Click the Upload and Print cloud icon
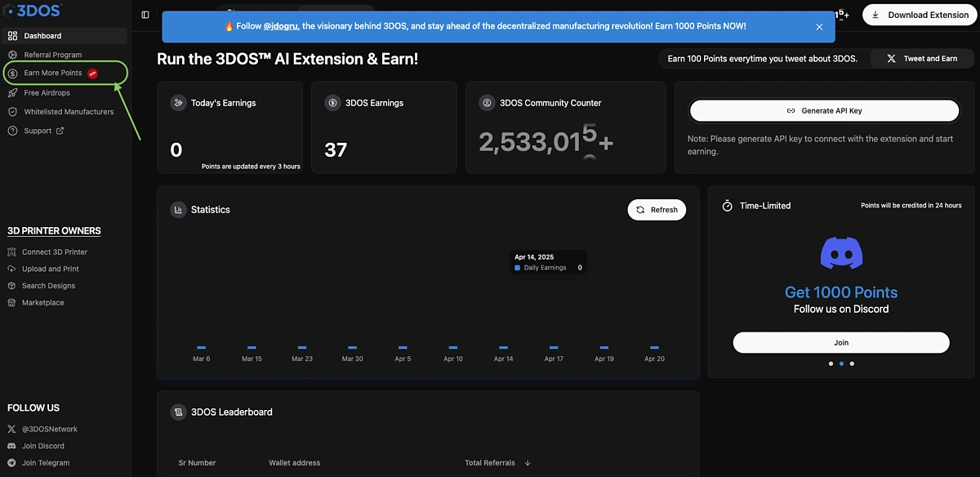Screen dimensions: 980x477 (12, 269)
